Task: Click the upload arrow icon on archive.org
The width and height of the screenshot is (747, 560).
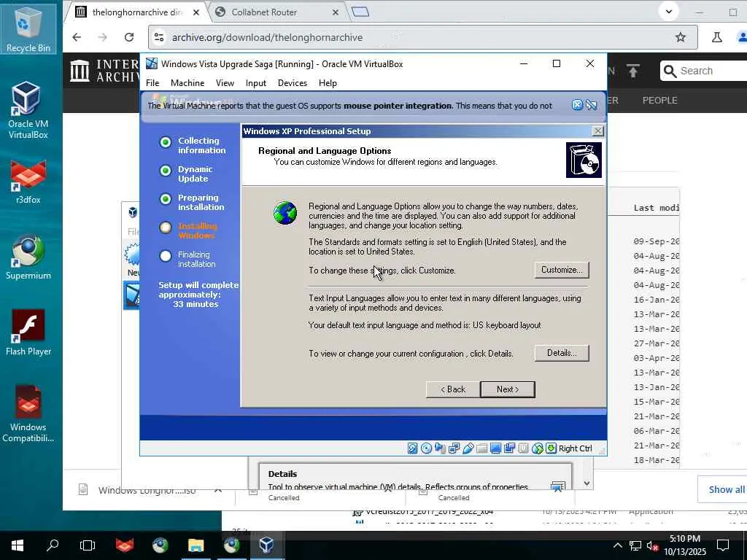Action: click(x=632, y=71)
